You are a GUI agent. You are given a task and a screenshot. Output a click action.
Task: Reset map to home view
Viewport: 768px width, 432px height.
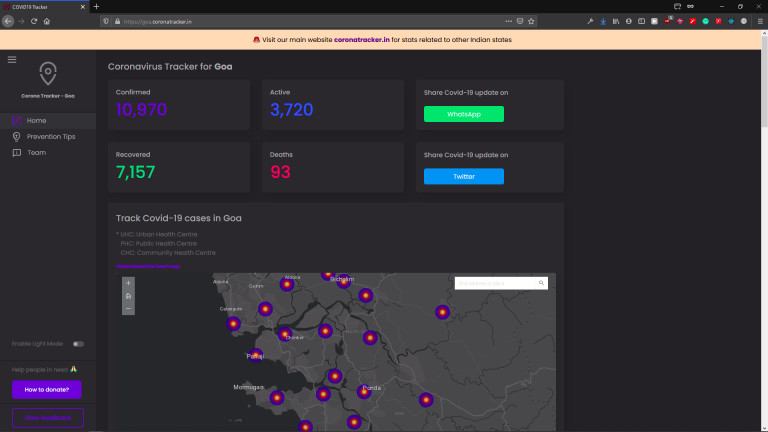[x=128, y=296]
